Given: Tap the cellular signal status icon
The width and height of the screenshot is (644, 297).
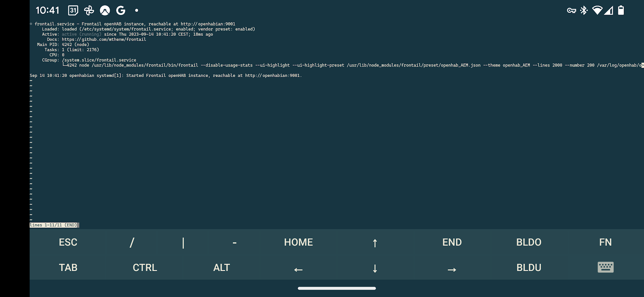Looking at the screenshot, I should click(609, 10).
